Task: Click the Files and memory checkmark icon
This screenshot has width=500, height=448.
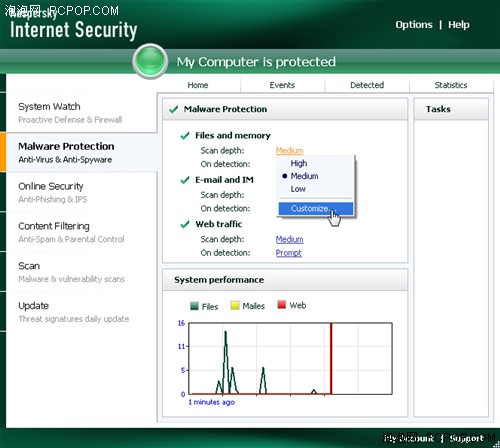Action: pyautogui.click(x=185, y=136)
